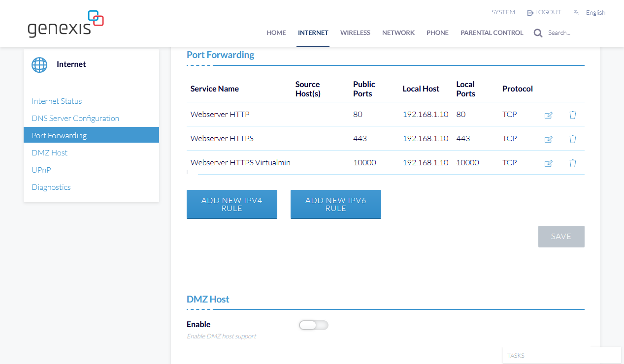
Task: Delete the Webserver HTTPS port 443 rule
Action: click(572, 139)
